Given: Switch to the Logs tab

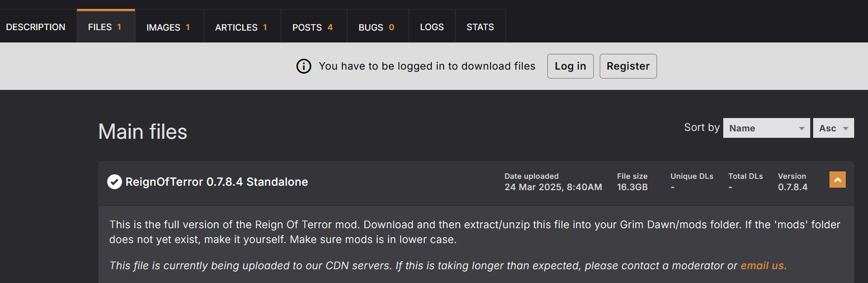Looking at the screenshot, I should click(432, 27).
